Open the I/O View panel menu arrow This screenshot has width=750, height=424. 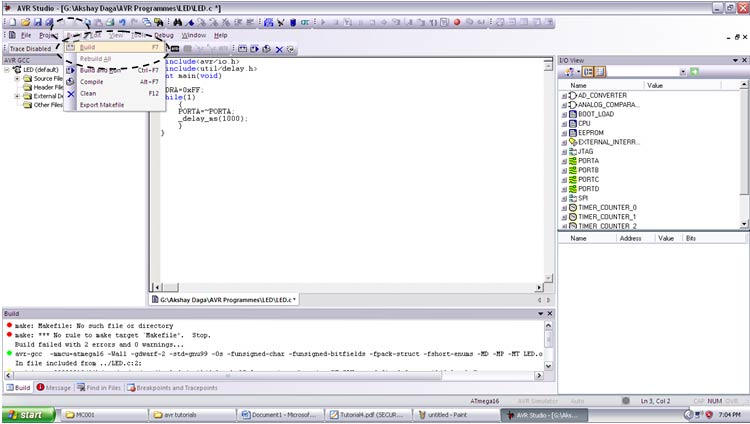[x=735, y=60]
